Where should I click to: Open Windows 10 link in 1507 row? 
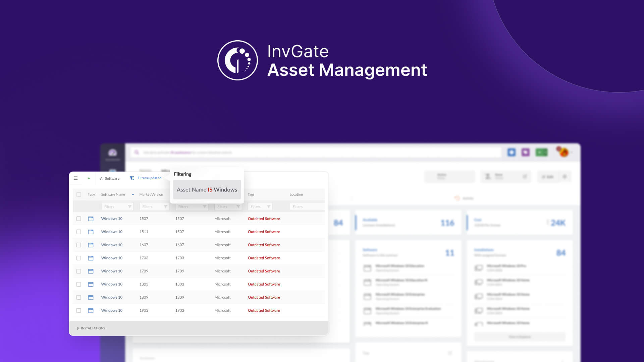tap(112, 219)
